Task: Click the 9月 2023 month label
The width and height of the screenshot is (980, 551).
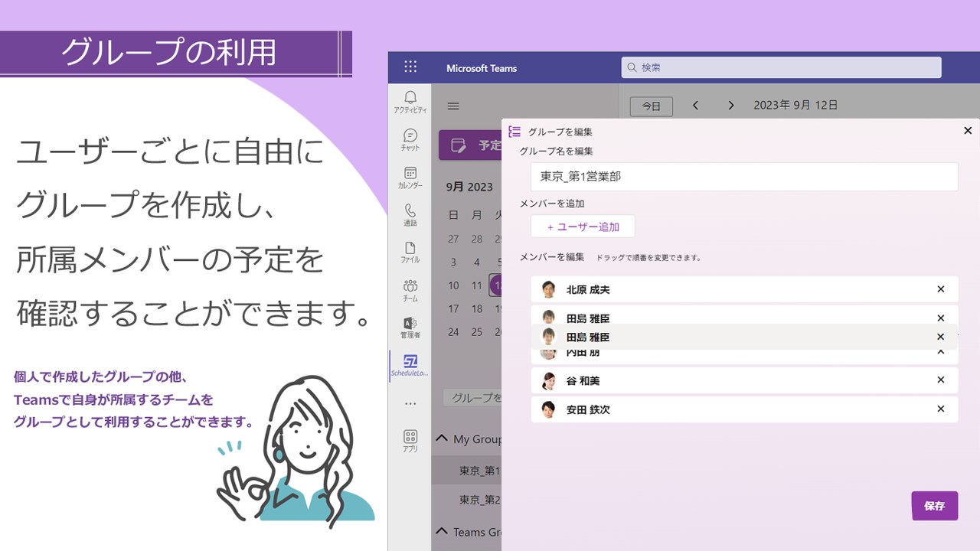Action: pyautogui.click(x=469, y=187)
